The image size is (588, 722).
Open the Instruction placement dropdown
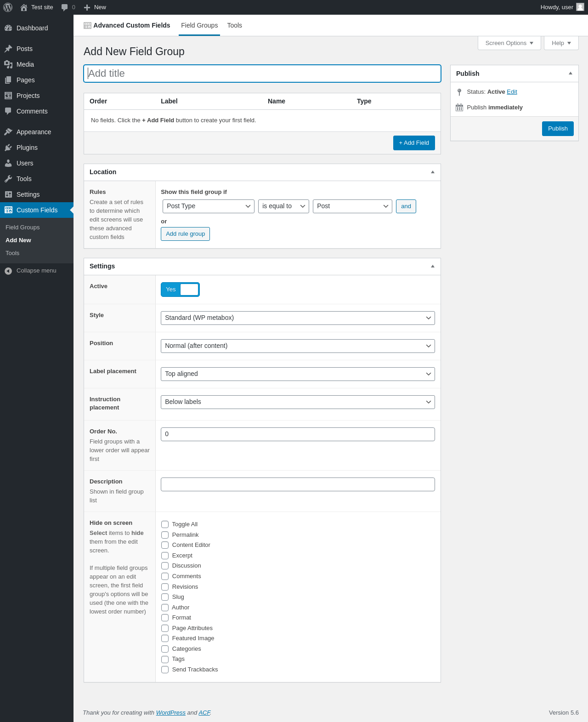coord(298,402)
